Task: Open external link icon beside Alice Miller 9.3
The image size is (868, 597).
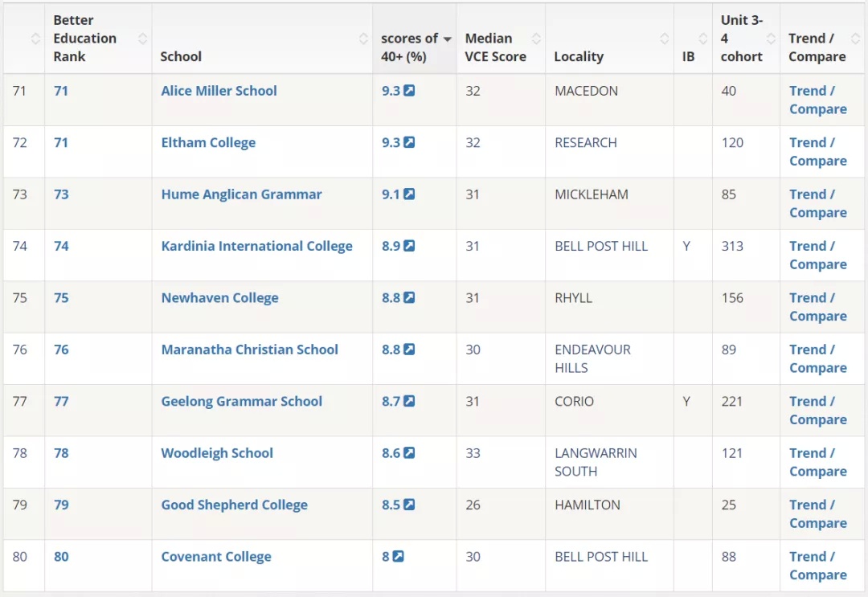Action: pyautogui.click(x=409, y=91)
